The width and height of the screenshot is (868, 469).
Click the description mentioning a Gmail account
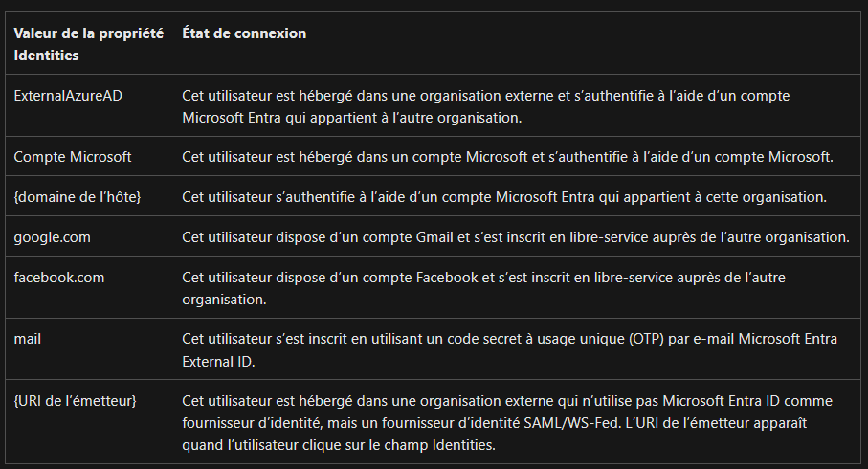click(516, 237)
